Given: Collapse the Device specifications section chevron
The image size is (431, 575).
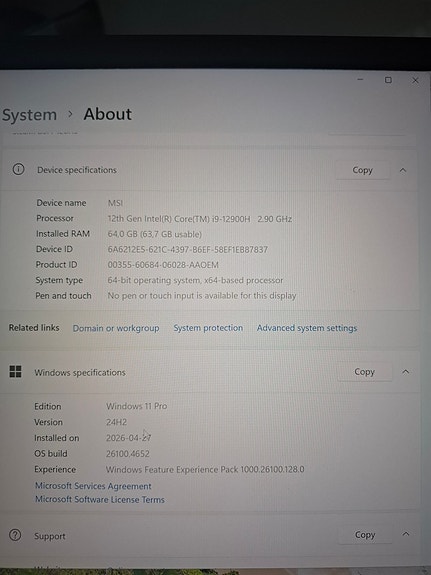Looking at the screenshot, I should [403, 170].
